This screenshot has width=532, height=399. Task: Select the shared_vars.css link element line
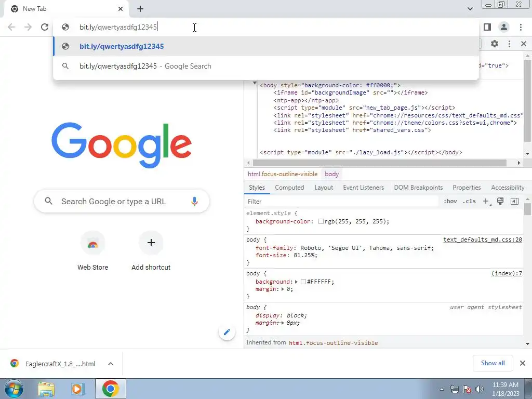click(x=352, y=130)
